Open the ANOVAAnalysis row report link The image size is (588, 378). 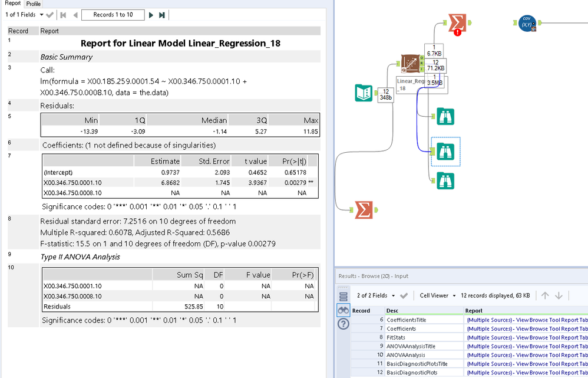pos(526,355)
